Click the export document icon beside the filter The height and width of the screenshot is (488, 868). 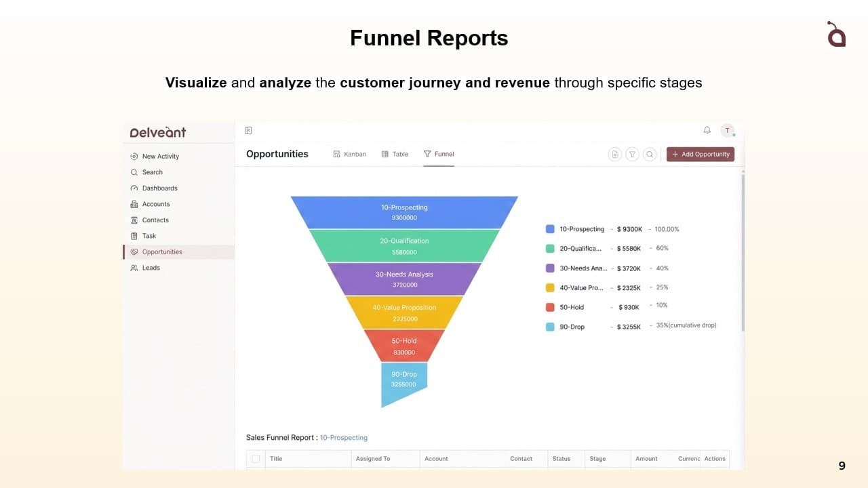(x=614, y=154)
